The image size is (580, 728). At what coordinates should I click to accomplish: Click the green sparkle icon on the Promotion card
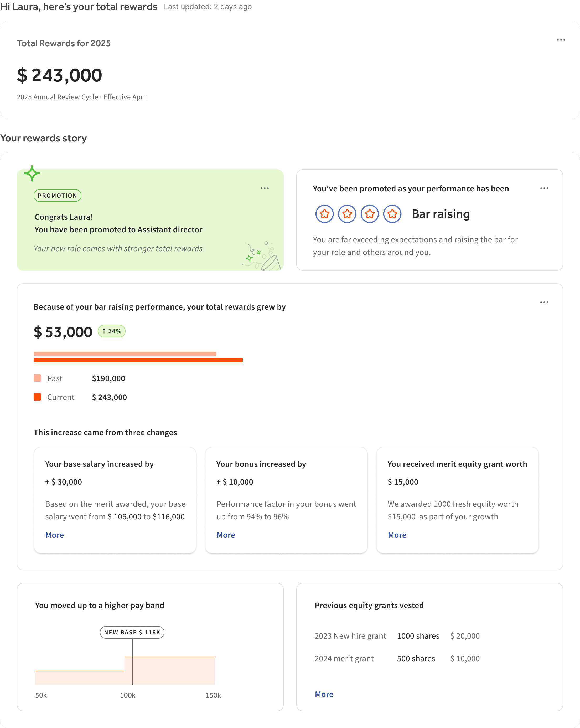pos(32,173)
